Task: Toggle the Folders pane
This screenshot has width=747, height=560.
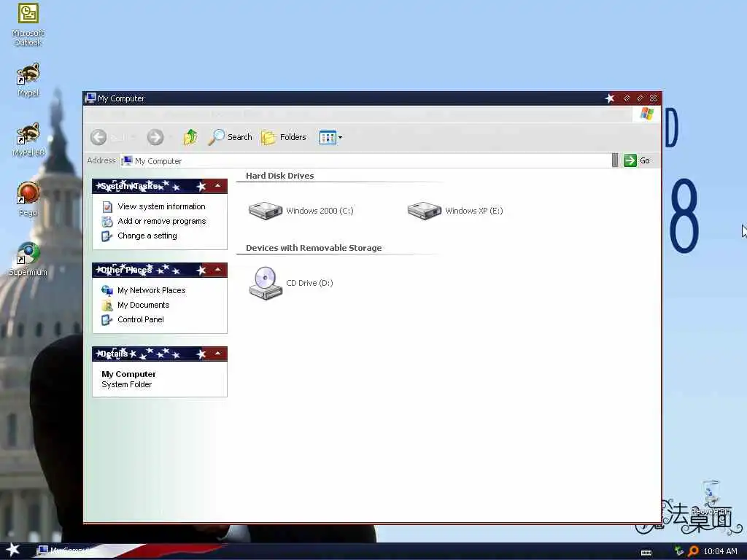Action: (284, 137)
